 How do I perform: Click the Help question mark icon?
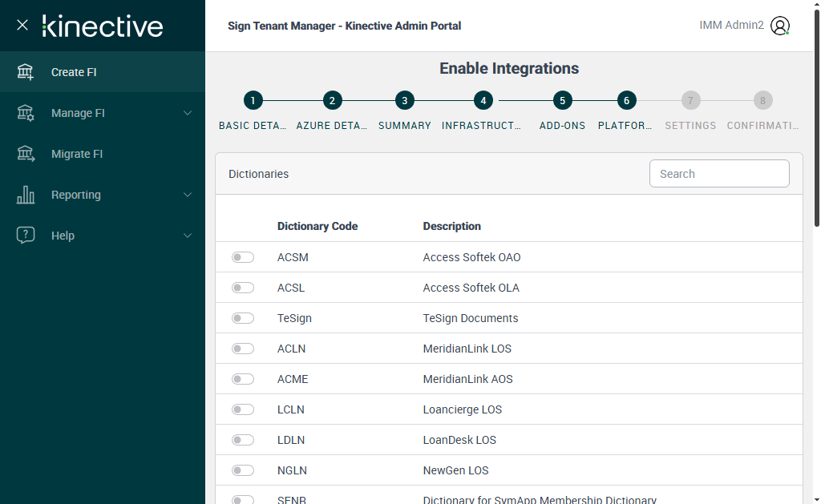pyautogui.click(x=26, y=236)
